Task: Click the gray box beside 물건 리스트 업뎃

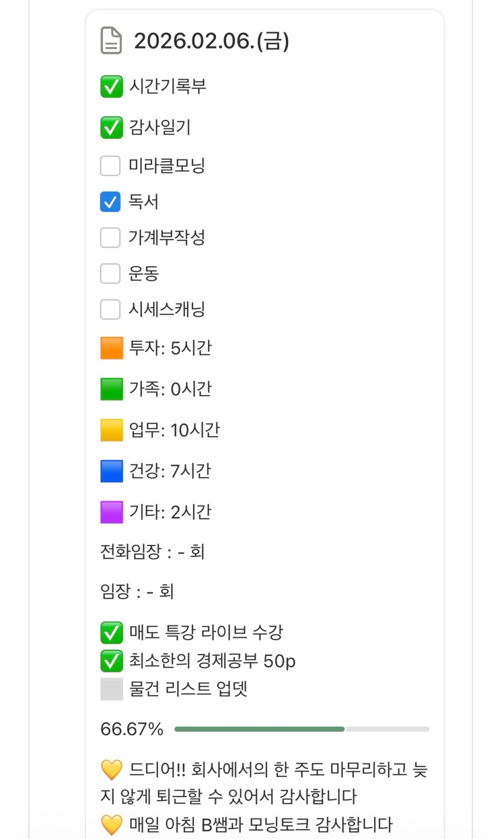Action: coord(111,689)
